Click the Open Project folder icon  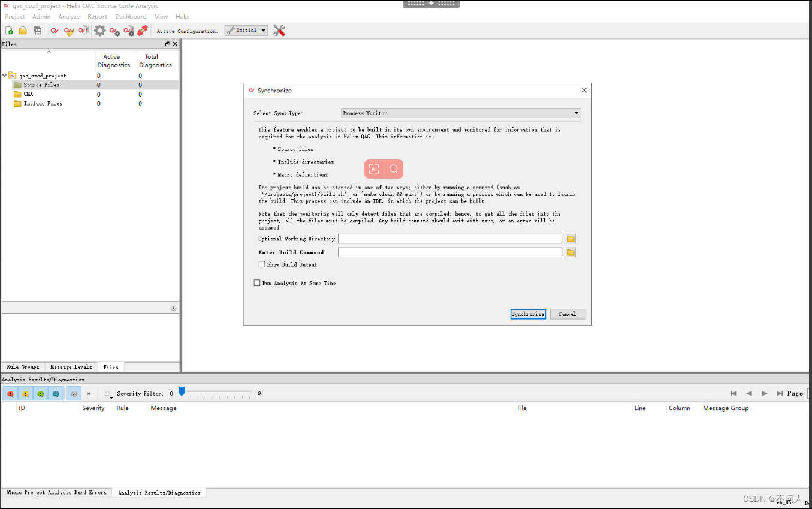[x=23, y=31]
